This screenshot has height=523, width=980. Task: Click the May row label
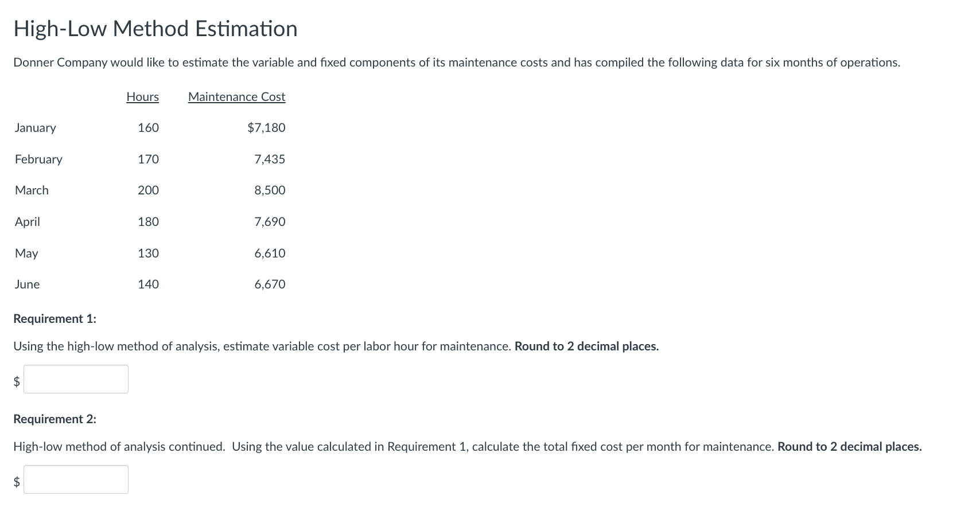pos(26,253)
